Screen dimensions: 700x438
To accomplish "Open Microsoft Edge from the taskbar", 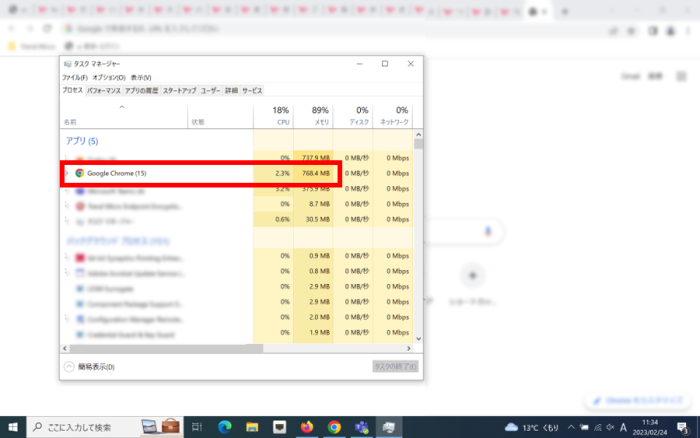I will [x=223, y=427].
